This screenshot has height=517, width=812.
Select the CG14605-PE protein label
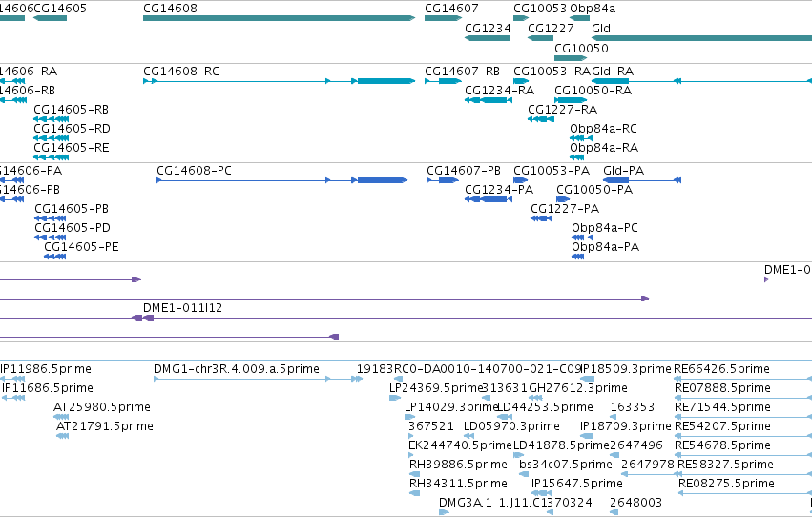[x=81, y=247]
